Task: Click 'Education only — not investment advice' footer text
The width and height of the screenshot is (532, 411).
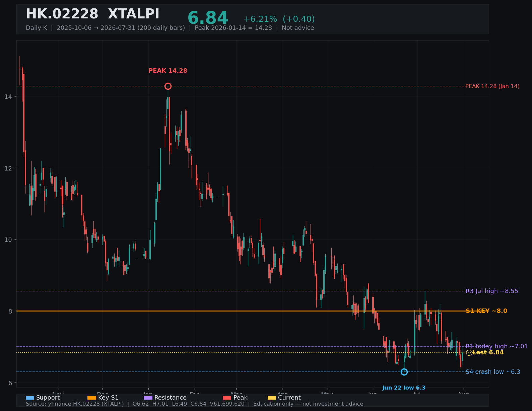Action: pyautogui.click(x=308, y=404)
